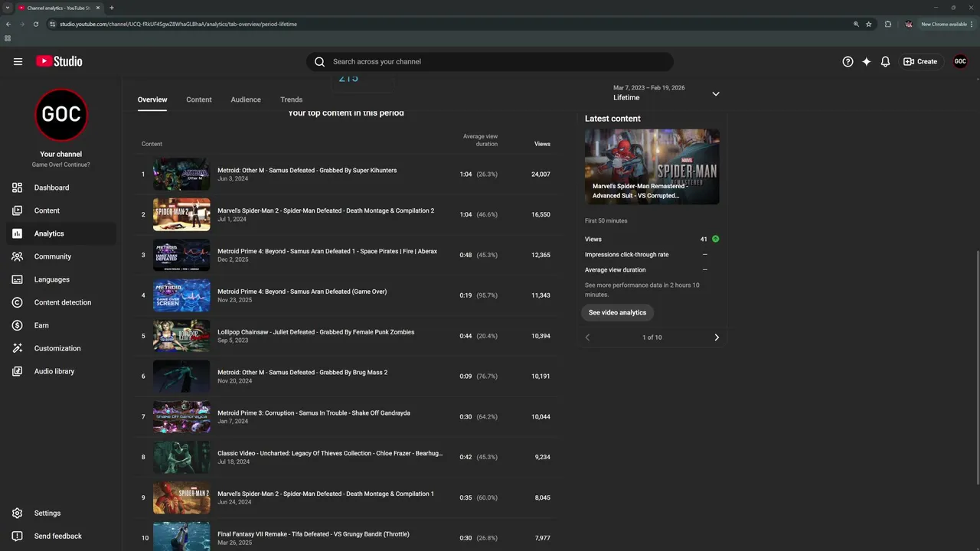Screen dimensions: 980x551
Task: Click the sparkle Ask Studio icon
Action: 867,61
